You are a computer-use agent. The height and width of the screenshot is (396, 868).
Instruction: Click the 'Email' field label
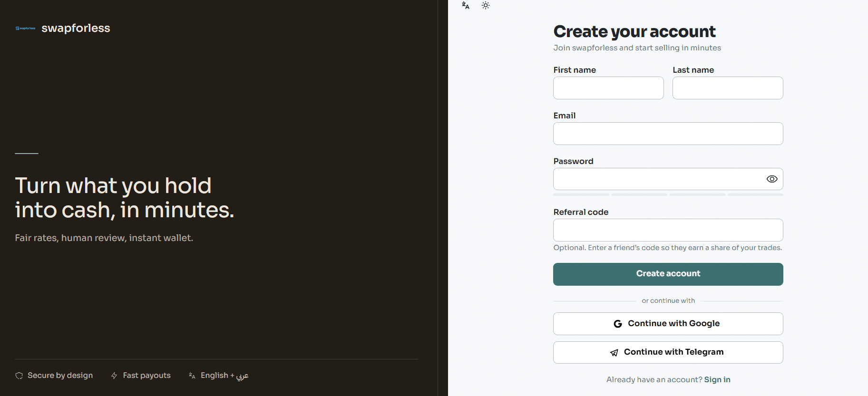565,116
